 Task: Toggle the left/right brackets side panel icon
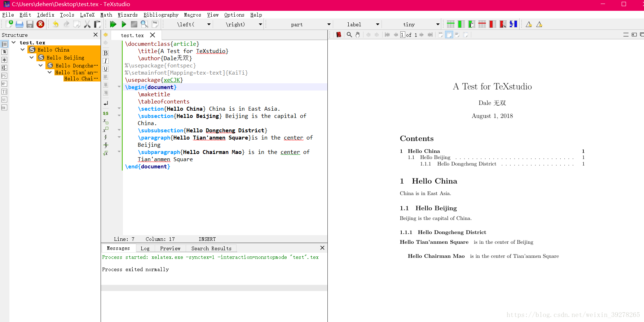coord(4,68)
